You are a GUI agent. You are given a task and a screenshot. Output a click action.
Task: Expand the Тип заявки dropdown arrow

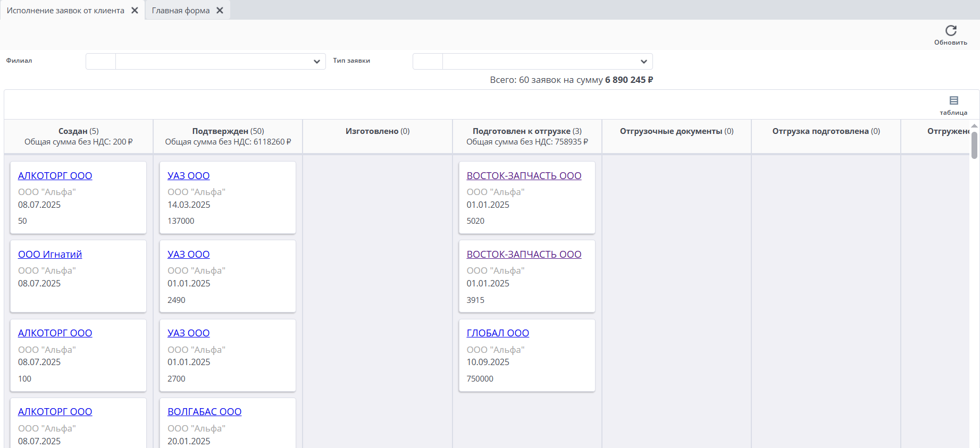pos(643,62)
